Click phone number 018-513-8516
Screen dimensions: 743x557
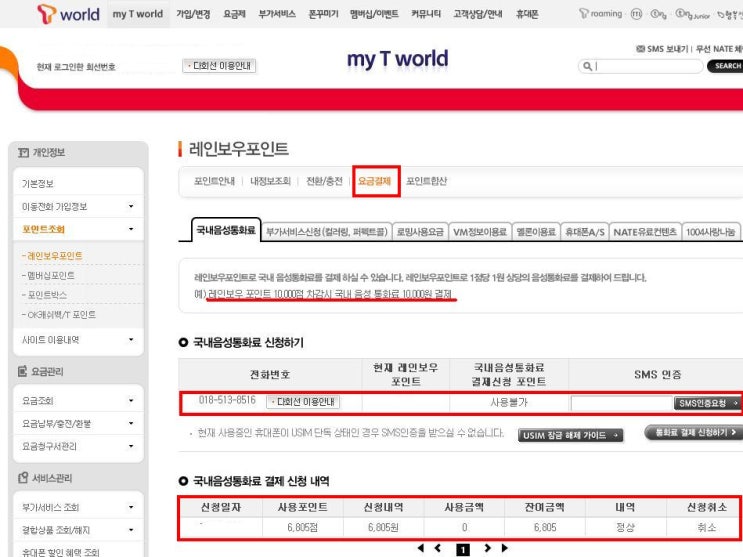point(227,400)
